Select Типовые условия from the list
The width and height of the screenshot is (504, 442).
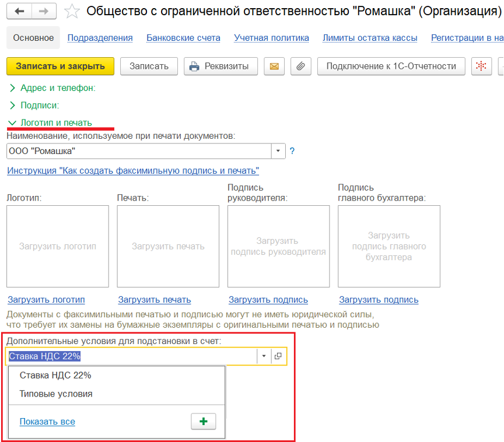tap(56, 394)
